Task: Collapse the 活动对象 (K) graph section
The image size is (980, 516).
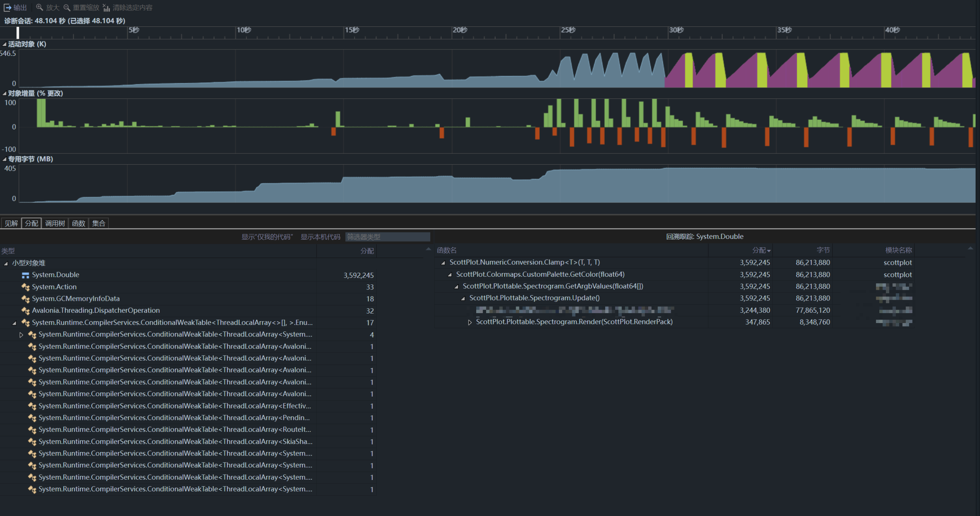Action: (x=4, y=44)
